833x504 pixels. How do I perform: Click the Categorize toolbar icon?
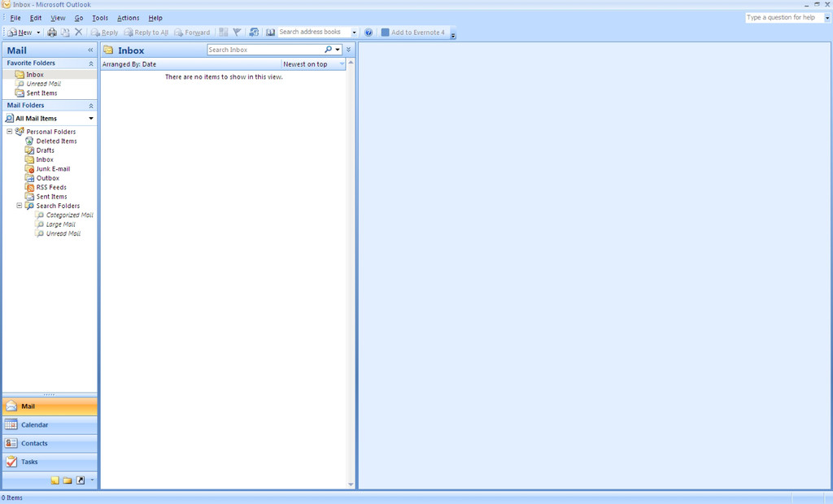click(224, 33)
